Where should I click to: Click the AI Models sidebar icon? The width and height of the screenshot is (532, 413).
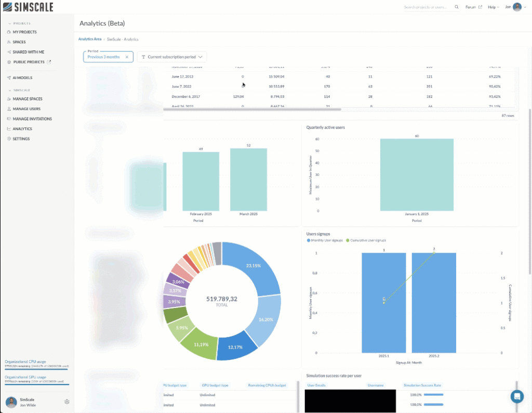pos(8,78)
